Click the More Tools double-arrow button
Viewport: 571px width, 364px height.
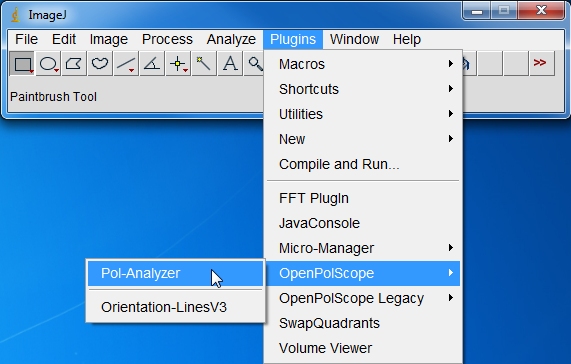542,64
